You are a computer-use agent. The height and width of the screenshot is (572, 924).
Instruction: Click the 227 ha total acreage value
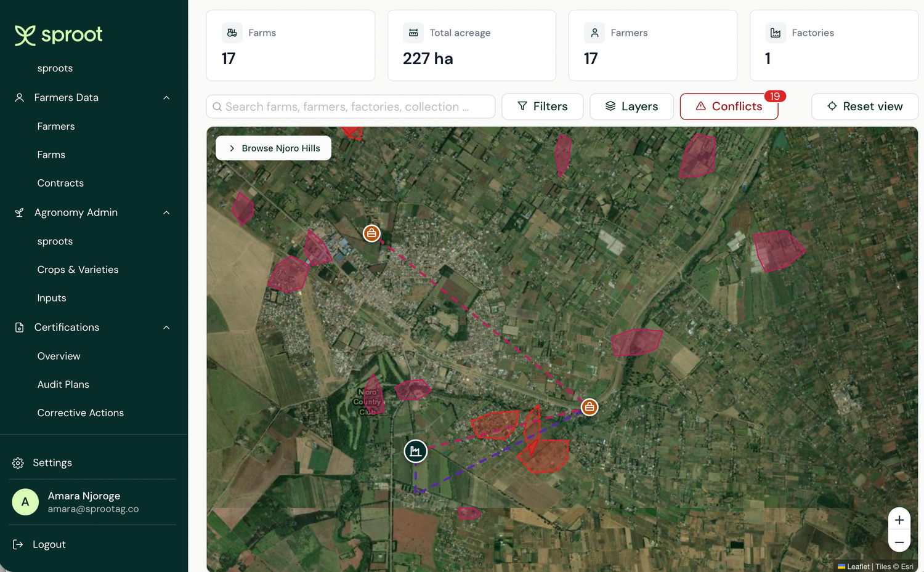coord(428,58)
